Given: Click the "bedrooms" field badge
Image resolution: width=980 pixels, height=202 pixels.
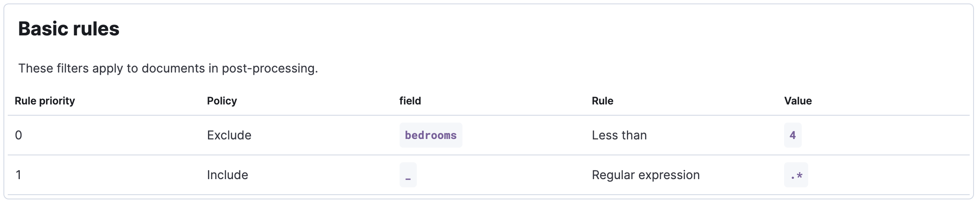Looking at the screenshot, I should pyautogui.click(x=431, y=135).
